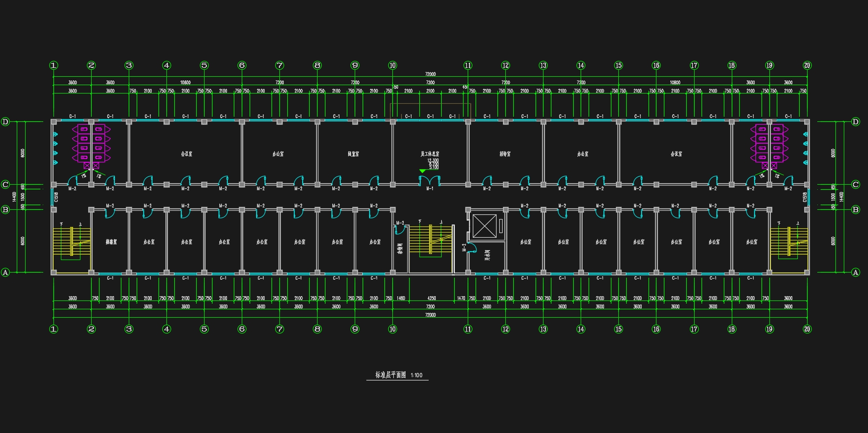Click the vertical 杂物间 room label
Image resolution: width=868 pixels, height=433 pixels.
point(400,248)
